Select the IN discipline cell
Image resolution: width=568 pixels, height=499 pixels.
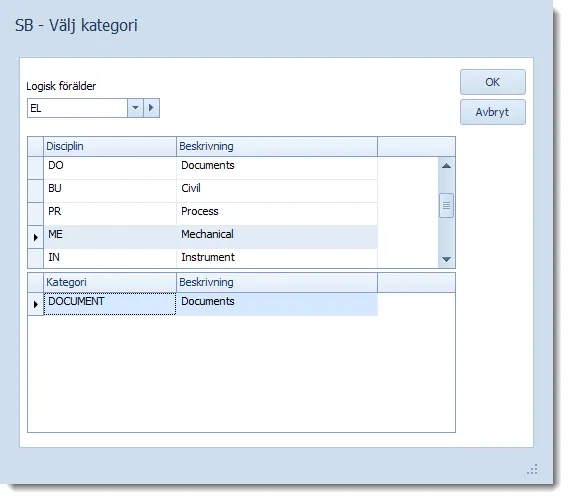(x=110, y=258)
